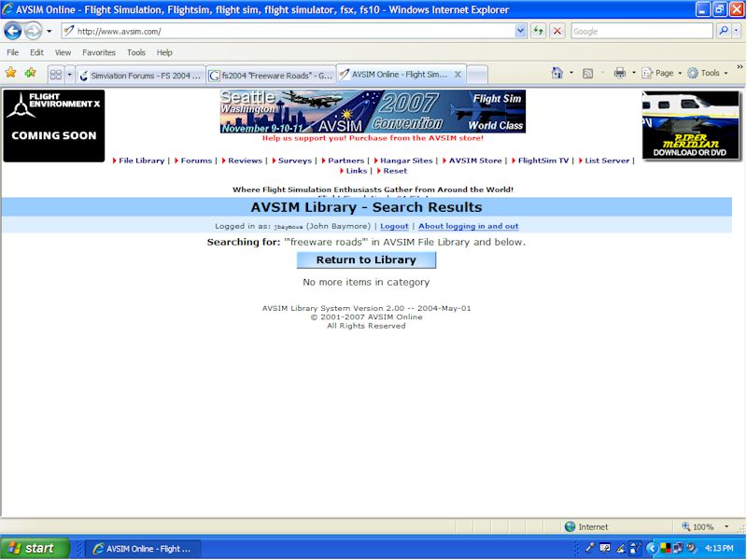
Task: Click the Return to Library button
Action: pyautogui.click(x=366, y=260)
